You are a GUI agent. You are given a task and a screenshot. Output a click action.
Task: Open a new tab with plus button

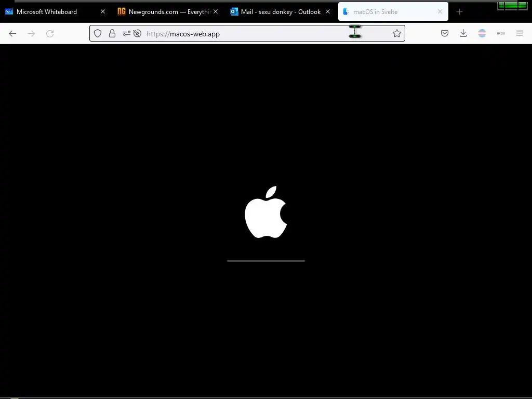pyautogui.click(x=459, y=12)
